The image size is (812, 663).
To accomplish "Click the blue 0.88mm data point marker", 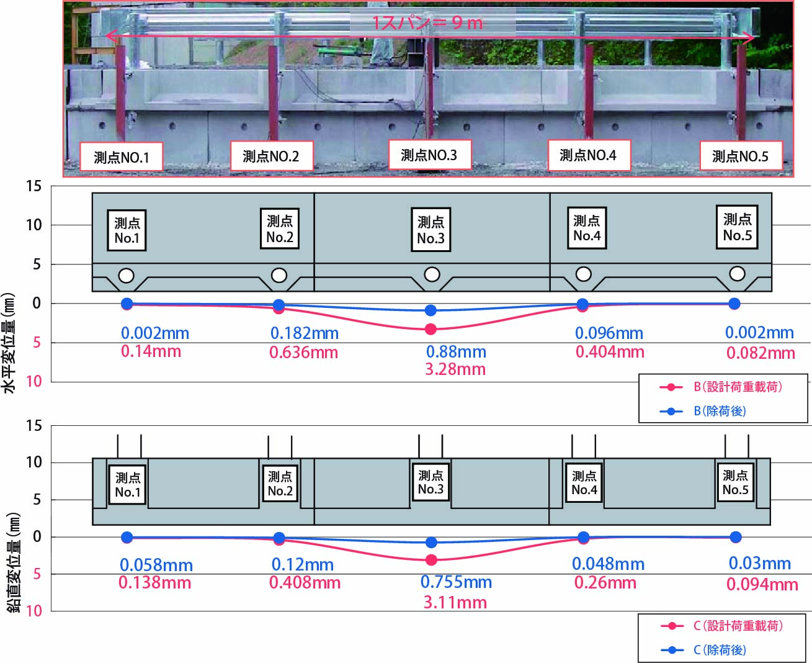I will point(431,310).
